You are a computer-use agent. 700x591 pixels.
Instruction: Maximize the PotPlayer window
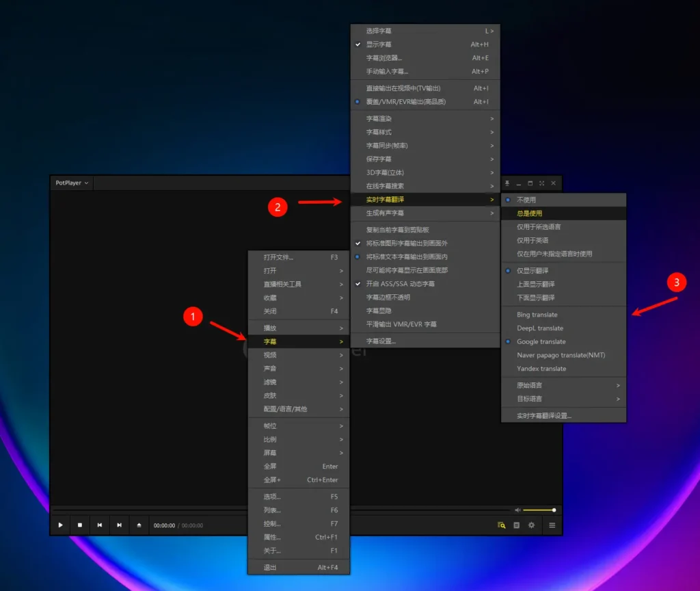(530, 183)
